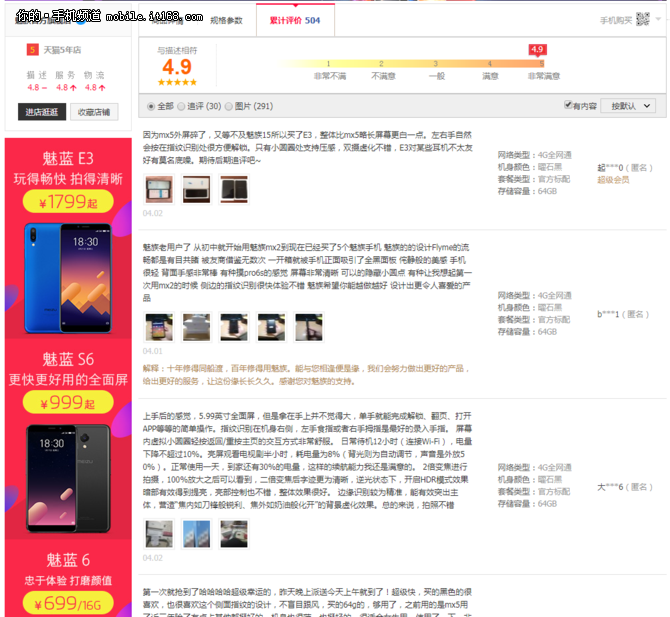Click the 服务 4.8 store score
Image resolution: width=670 pixels, height=617 pixels.
pos(66,81)
